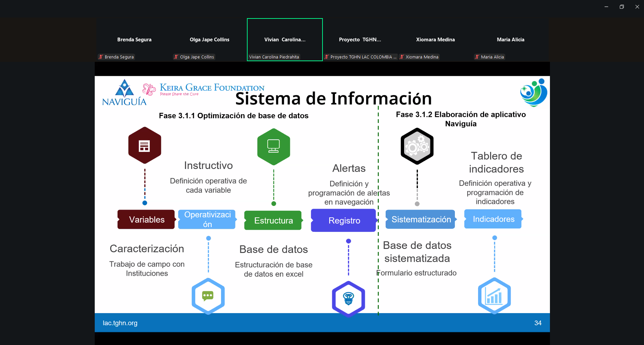
Task: Open Proyecto TGHN participant tile
Action: [360, 40]
